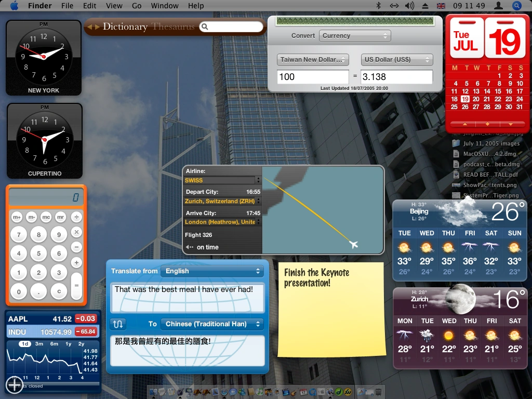Click the flight tracker back arrow

(189, 247)
